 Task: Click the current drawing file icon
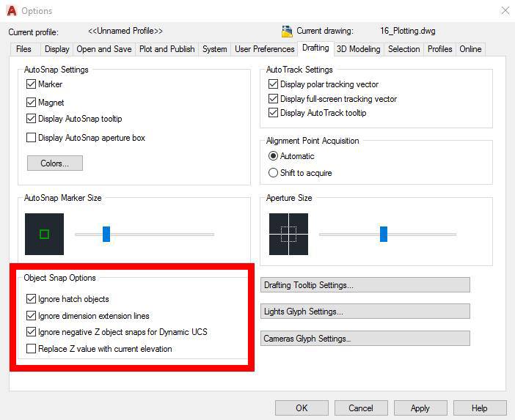click(x=287, y=32)
